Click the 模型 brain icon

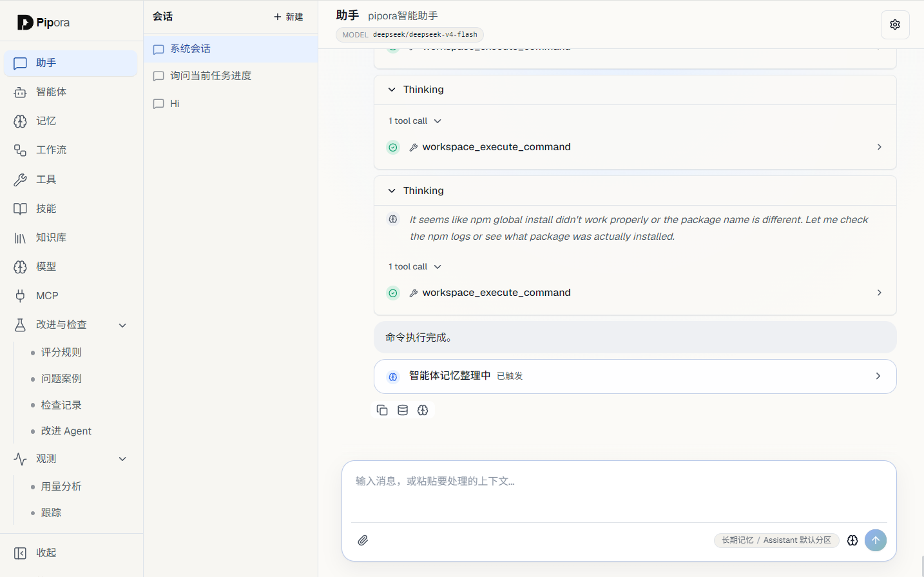click(20, 267)
